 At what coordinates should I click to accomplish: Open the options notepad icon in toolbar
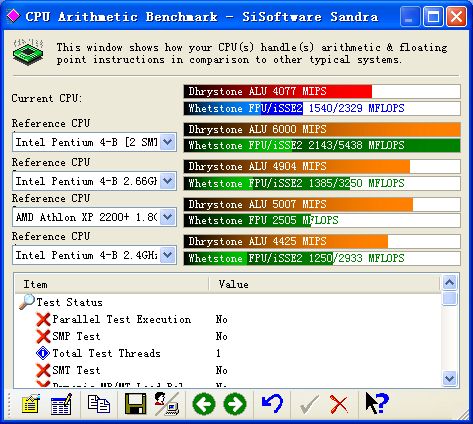coord(31,404)
